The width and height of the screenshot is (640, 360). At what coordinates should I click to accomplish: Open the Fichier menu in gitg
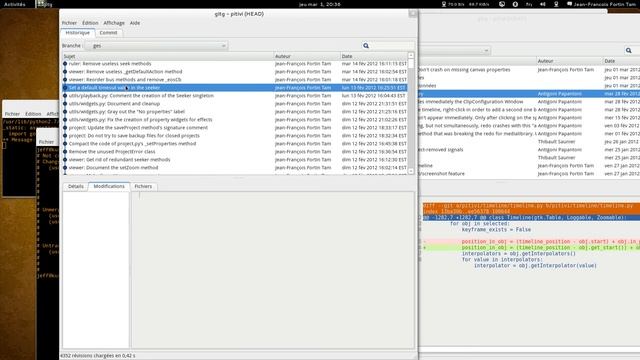pos(69,23)
